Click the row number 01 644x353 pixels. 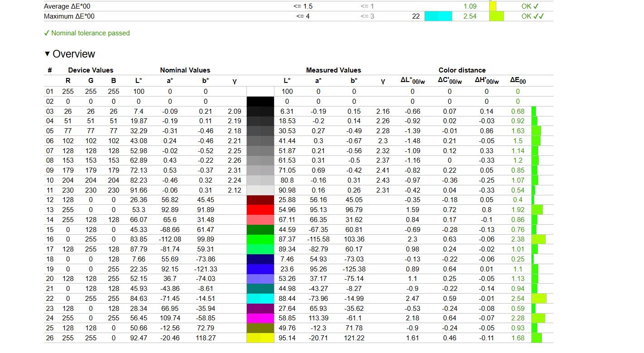click(x=50, y=92)
